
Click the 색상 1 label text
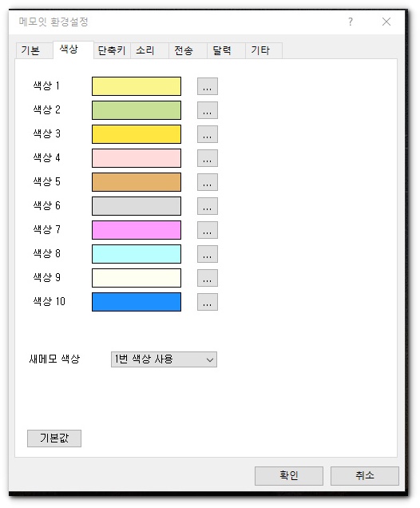[x=46, y=85]
